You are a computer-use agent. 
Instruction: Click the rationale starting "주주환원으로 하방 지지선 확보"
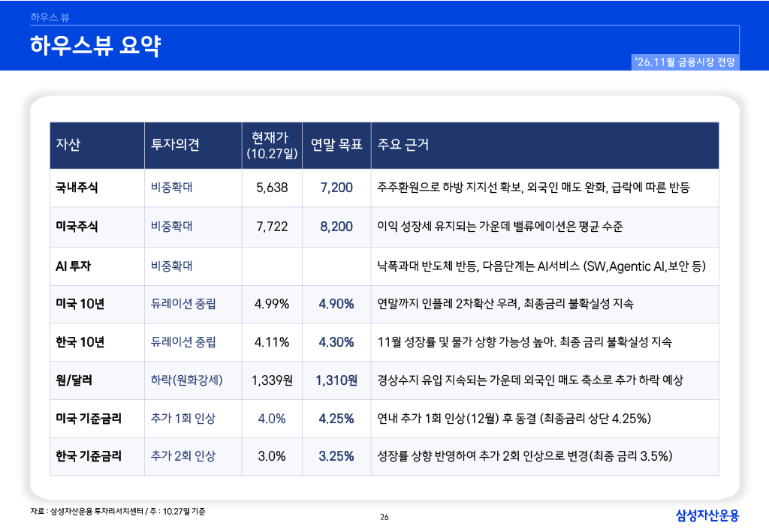(x=534, y=187)
